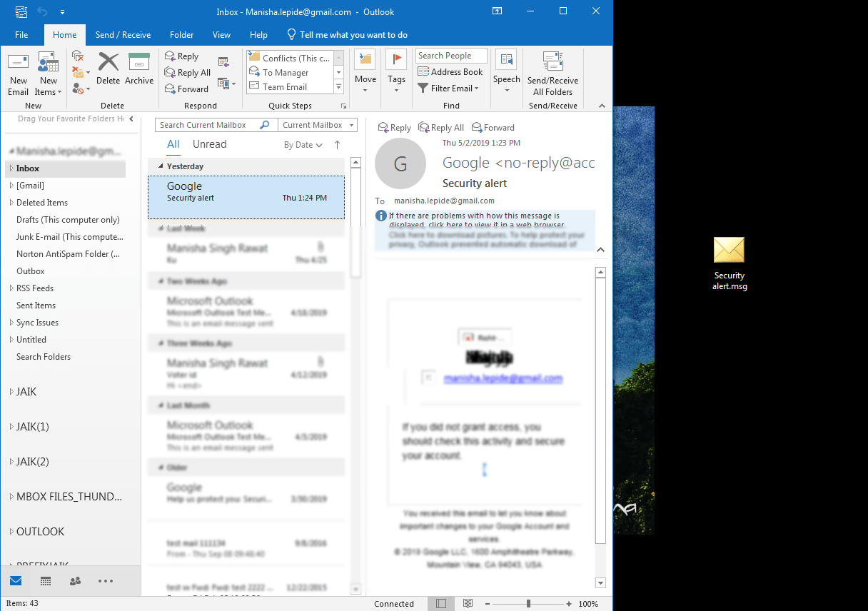The width and height of the screenshot is (868, 611).
Task: Open the Current Mailbox scope dropdown
Action: 318,125
